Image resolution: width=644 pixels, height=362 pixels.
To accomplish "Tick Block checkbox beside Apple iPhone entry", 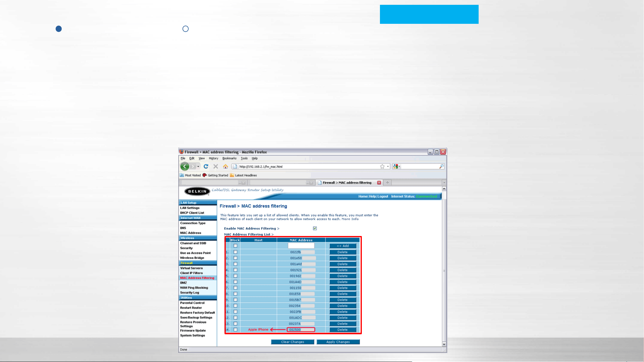I will coord(235,330).
